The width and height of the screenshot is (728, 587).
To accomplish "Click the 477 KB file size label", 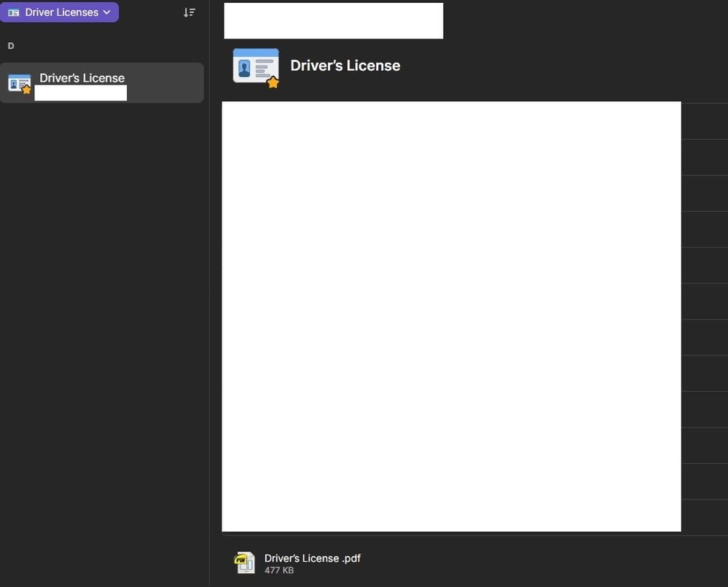I will (279, 570).
